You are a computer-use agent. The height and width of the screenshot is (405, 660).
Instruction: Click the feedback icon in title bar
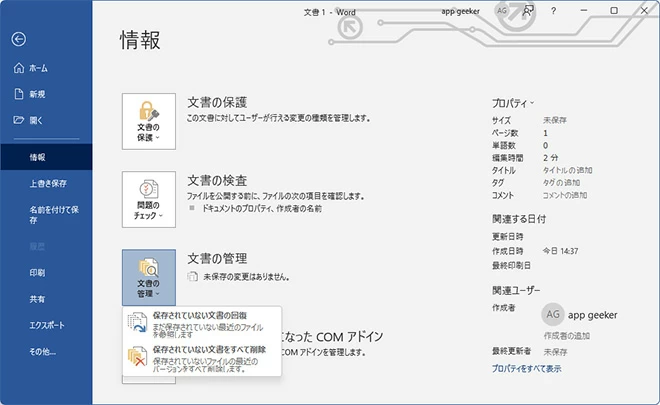click(529, 10)
